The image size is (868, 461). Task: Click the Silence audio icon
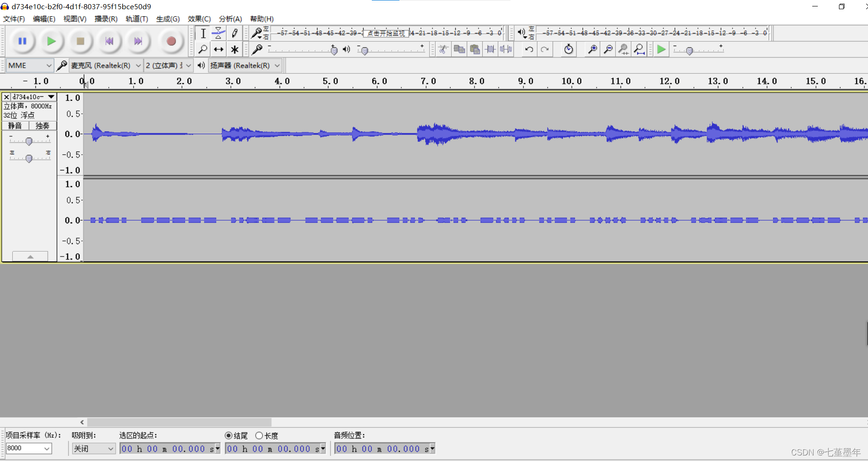point(506,49)
